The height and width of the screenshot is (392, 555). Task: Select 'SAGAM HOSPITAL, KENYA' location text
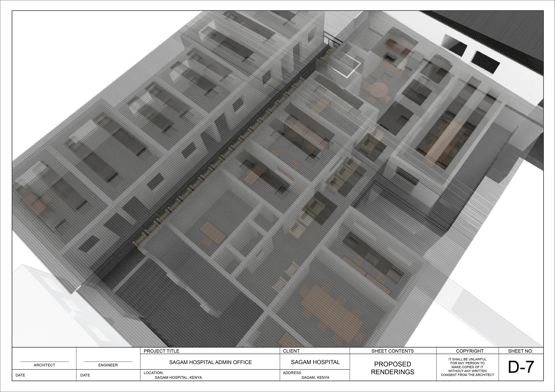point(178,378)
